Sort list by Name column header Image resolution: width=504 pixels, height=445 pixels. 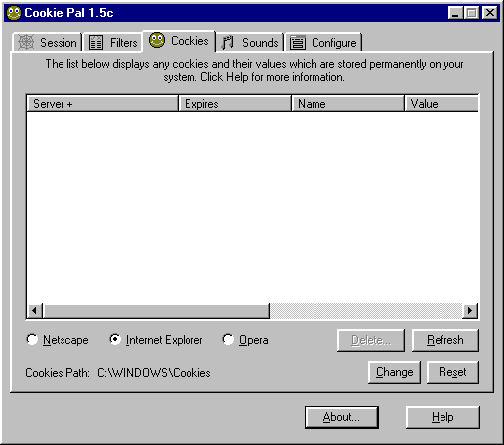click(x=348, y=104)
